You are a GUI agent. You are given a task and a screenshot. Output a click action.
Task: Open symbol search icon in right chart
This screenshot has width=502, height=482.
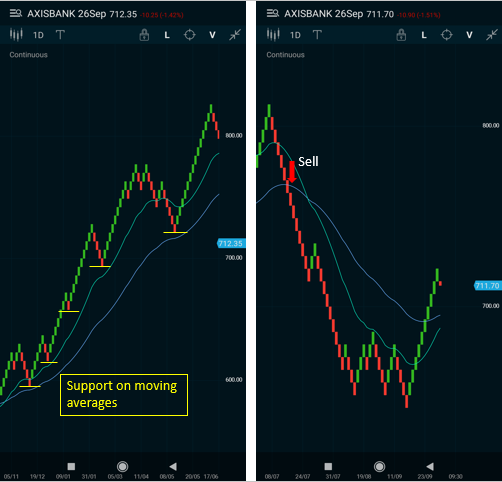(273, 14)
